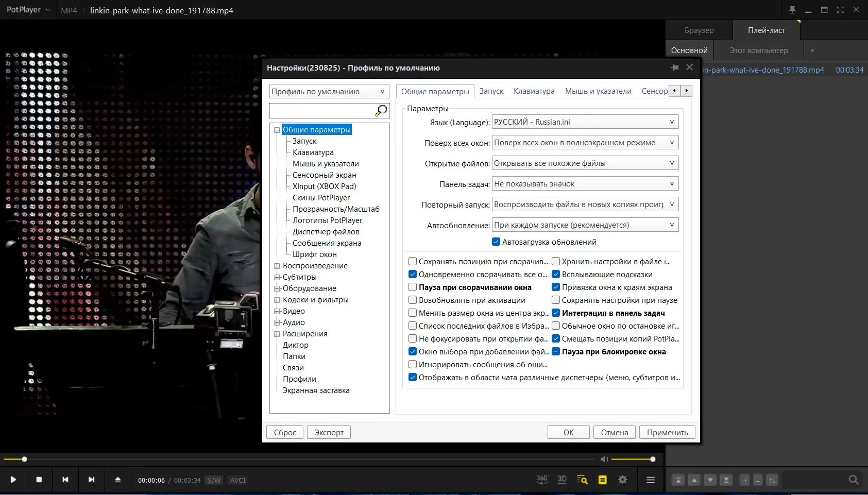Viewport: 868px width, 495px height.
Task: Pin the settings dialog with pin icon
Action: coord(675,67)
